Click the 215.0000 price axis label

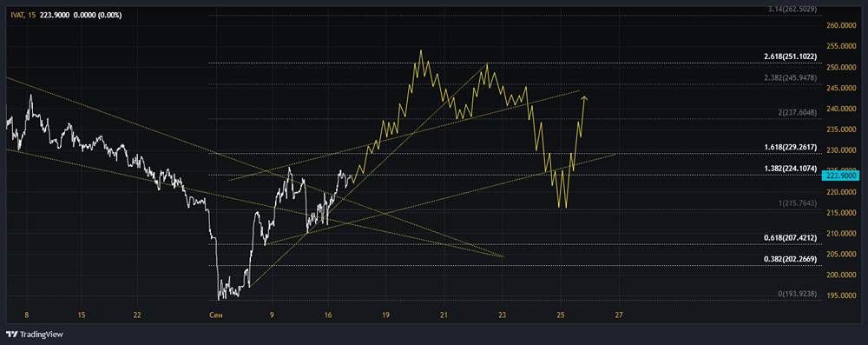[x=841, y=212]
